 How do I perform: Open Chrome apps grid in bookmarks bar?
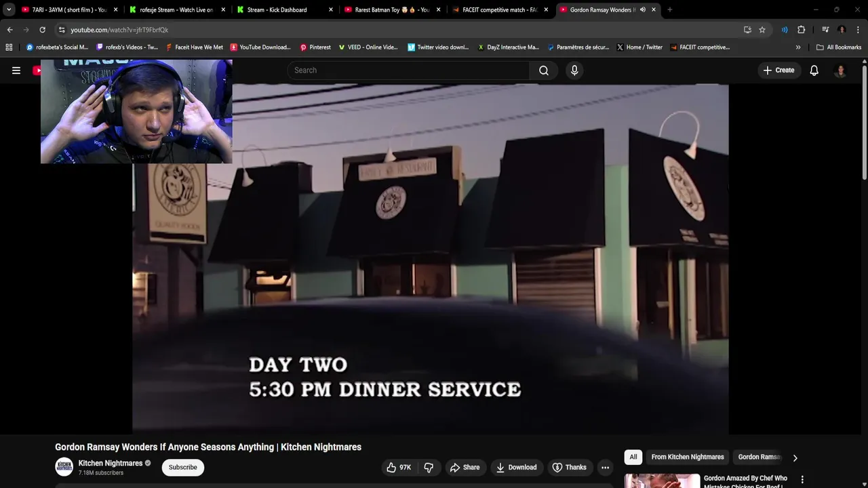click(9, 47)
